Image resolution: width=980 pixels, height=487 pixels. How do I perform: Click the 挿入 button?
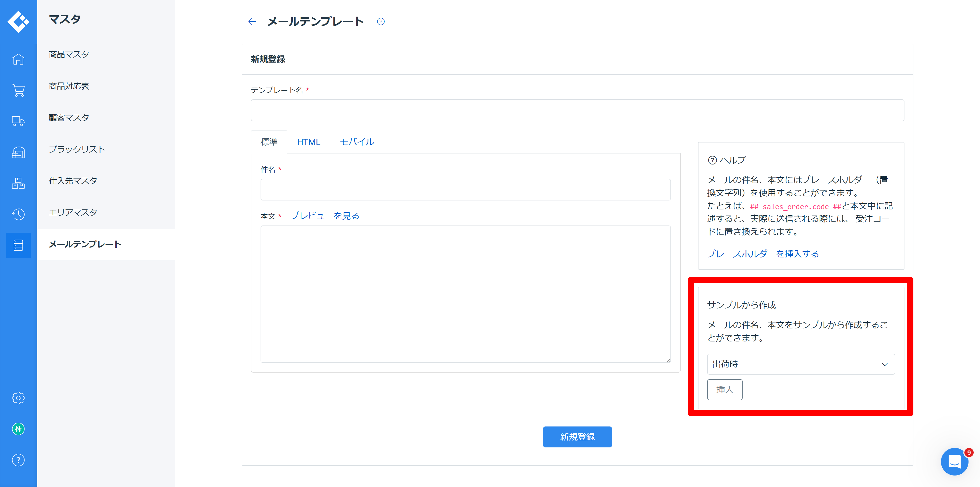[x=724, y=389]
